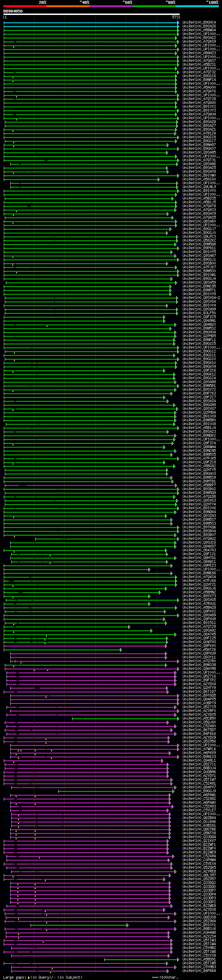Select the UniRef100_O64743 label
Screen dimensions: 222x980
(x=199, y=550)
